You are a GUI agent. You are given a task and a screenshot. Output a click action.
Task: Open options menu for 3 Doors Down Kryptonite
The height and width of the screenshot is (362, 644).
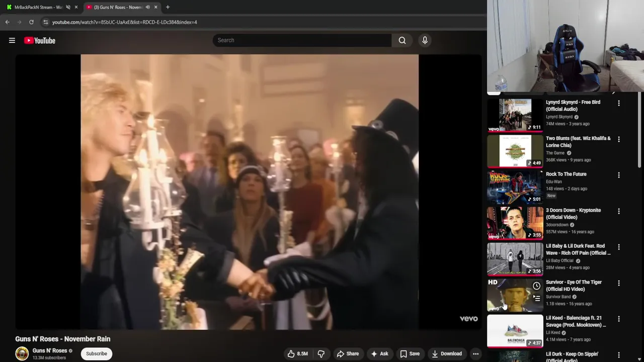619,211
